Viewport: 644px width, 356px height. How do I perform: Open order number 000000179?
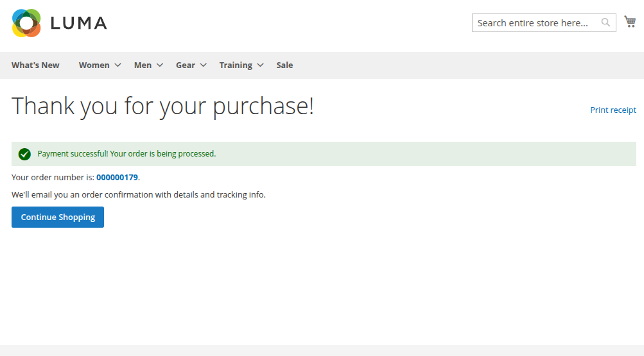pos(117,177)
